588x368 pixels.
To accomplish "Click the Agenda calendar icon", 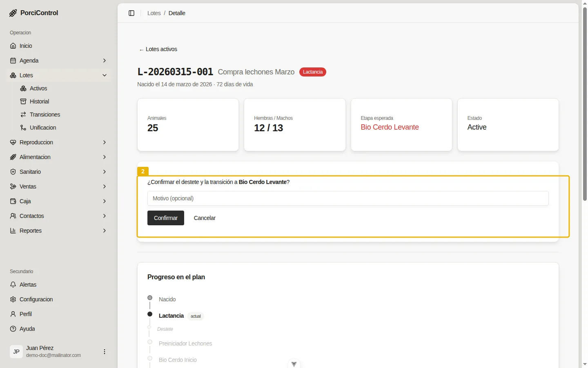I will pyautogui.click(x=13, y=61).
